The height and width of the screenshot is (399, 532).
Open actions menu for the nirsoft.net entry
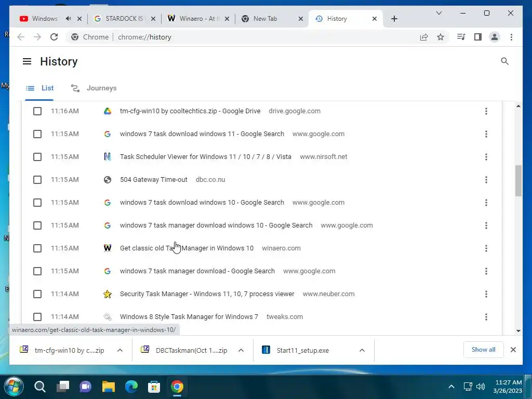tap(486, 157)
